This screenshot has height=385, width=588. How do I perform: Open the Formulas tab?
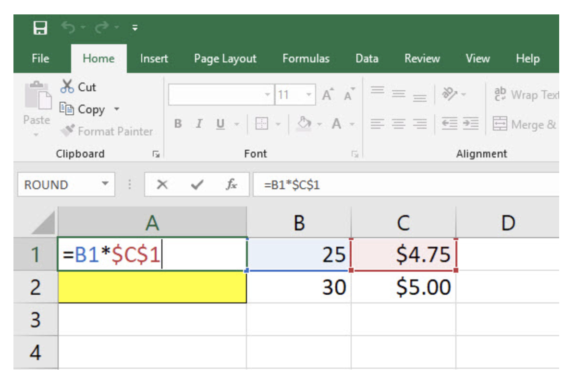(306, 59)
